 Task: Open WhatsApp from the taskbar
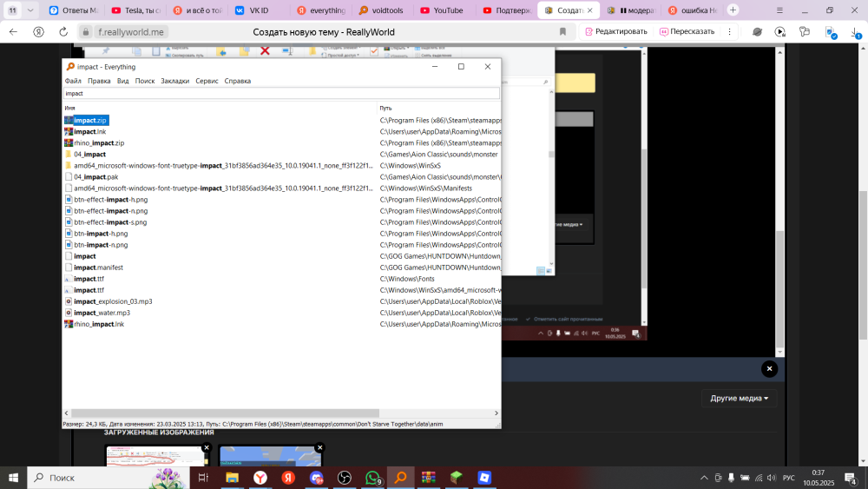coord(373,478)
